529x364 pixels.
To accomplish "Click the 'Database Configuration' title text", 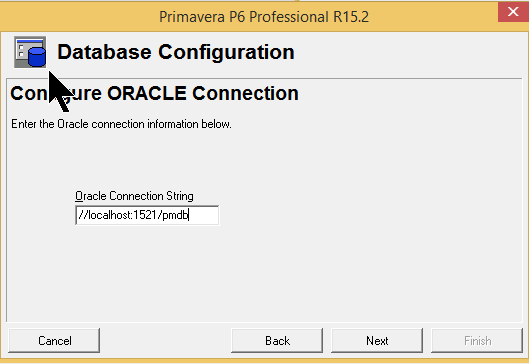I will pos(176,52).
